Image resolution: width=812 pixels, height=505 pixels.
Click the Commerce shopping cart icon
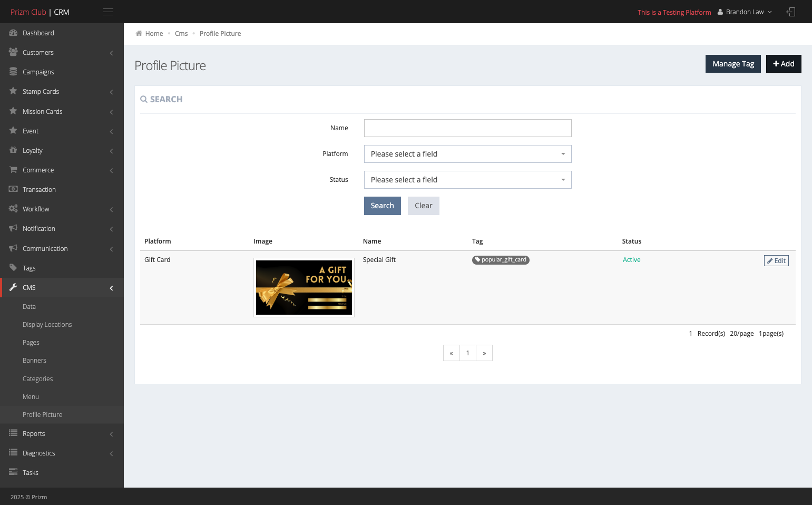coord(13,170)
